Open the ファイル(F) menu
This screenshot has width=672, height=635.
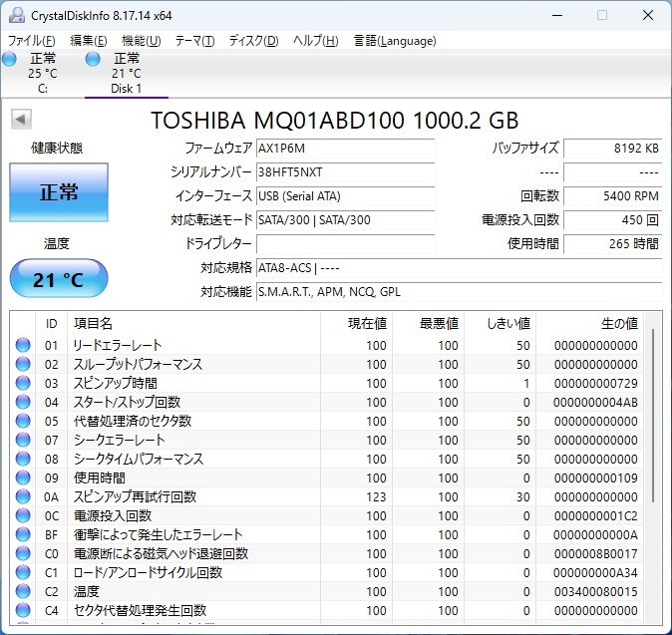32,41
